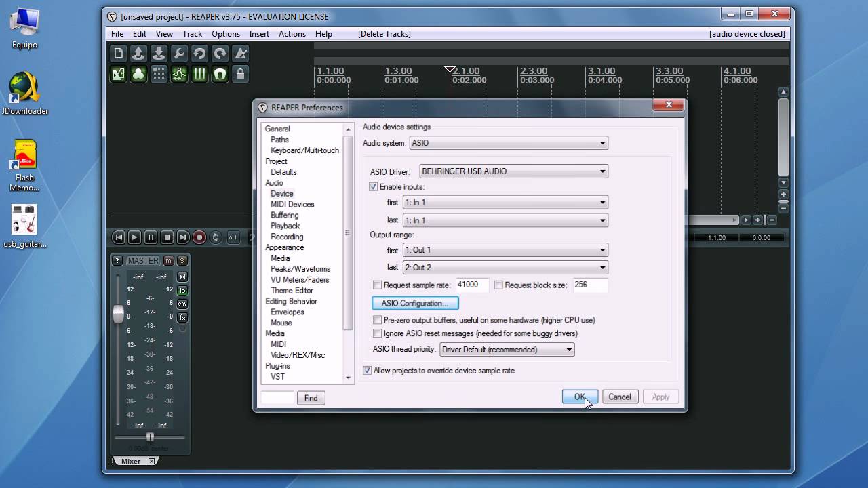Click the ASIO Configuration button
This screenshot has width=868, height=488.
pos(415,303)
